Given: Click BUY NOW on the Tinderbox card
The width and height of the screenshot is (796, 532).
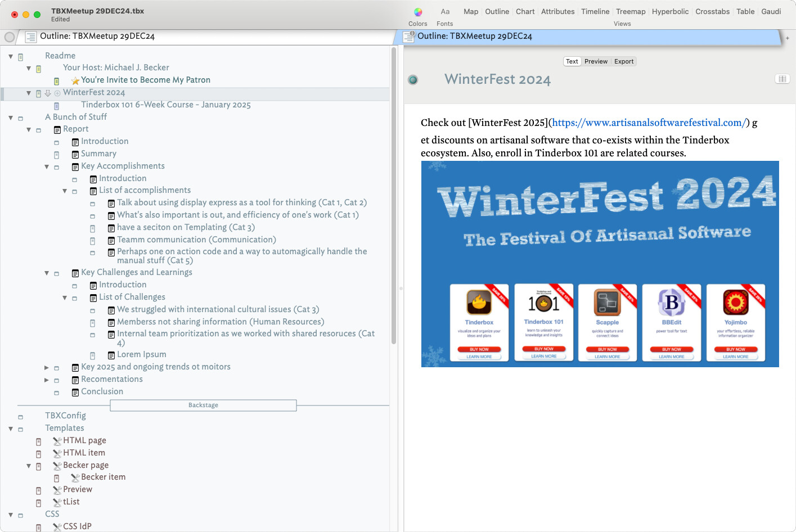Looking at the screenshot, I should pyautogui.click(x=479, y=349).
